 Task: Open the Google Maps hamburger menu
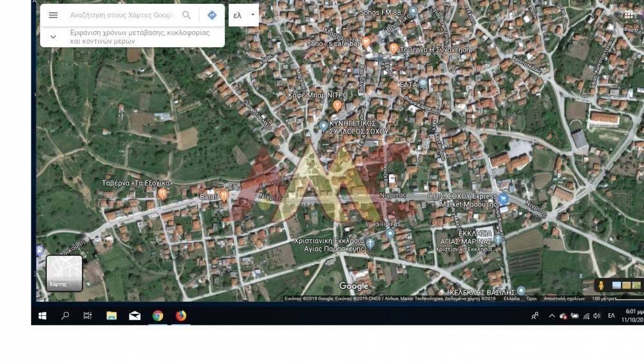pyautogui.click(x=53, y=15)
